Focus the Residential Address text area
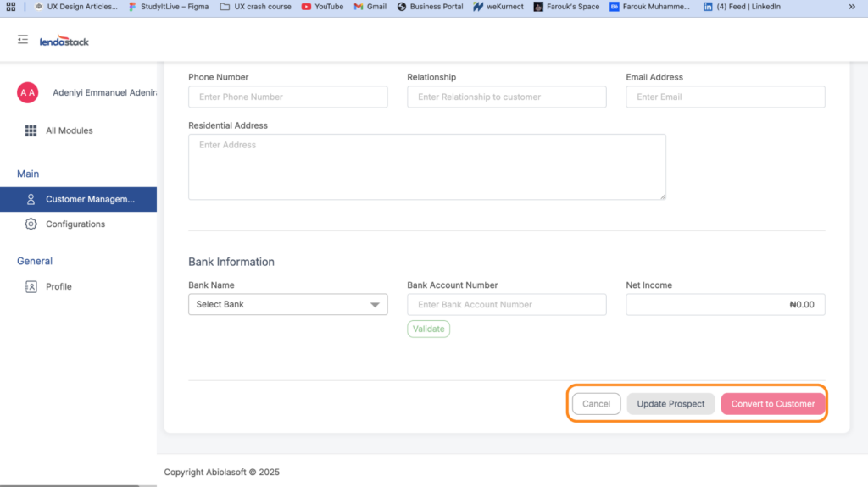 click(426, 167)
